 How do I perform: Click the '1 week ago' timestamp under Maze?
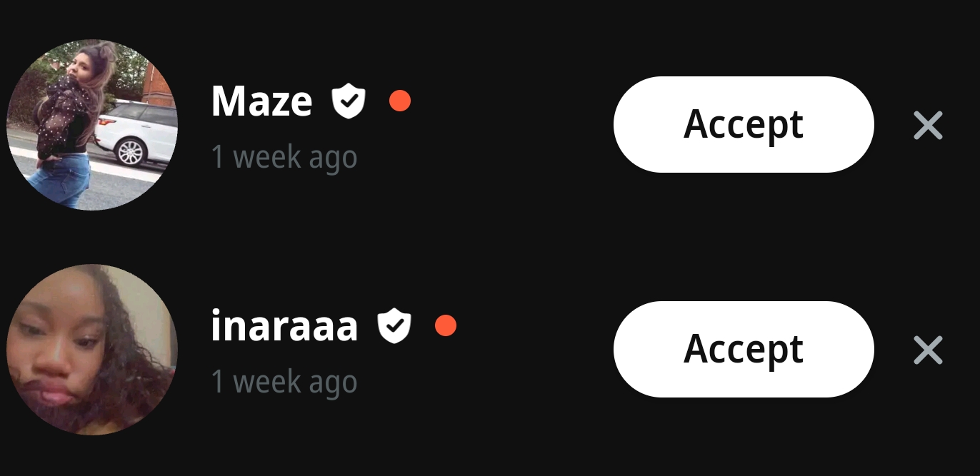284,157
